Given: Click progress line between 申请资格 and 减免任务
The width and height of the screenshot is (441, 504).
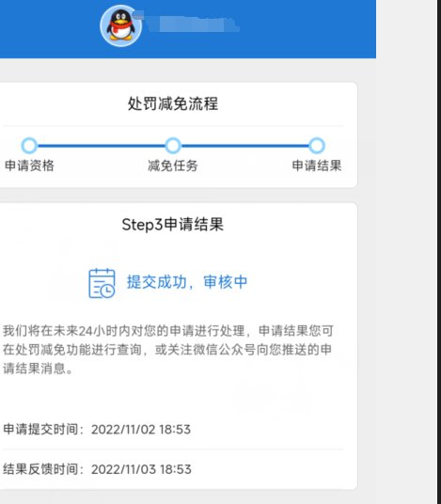Looking at the screenshot, I should click(102, 146).
